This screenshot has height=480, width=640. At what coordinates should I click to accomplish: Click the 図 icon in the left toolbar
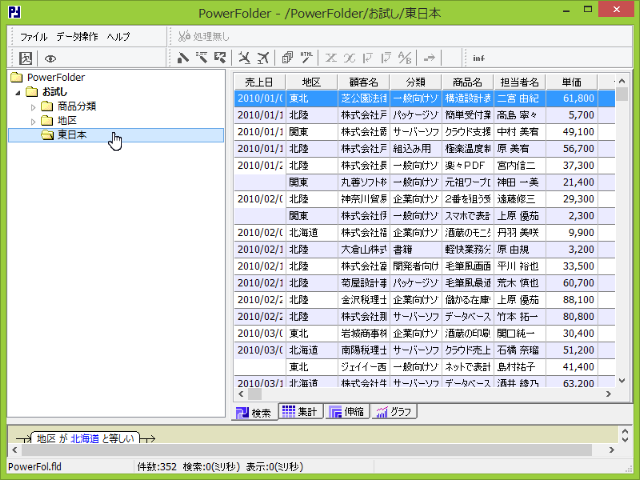pyautogui.click(x=25, y=58)
